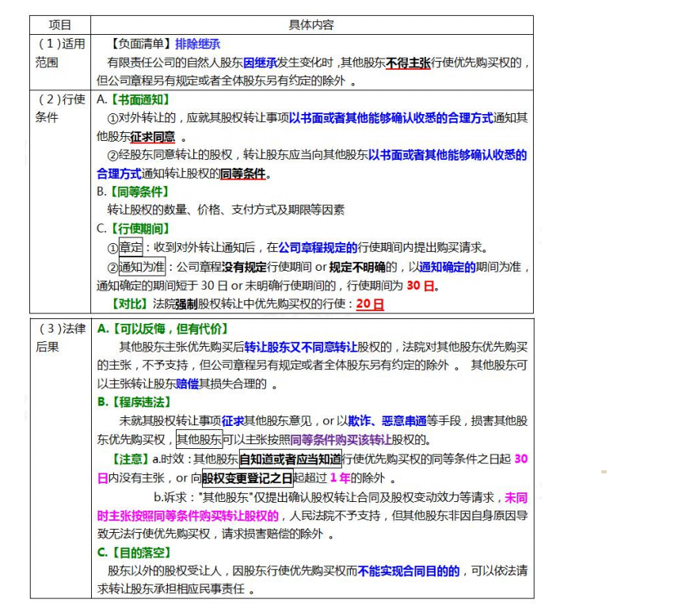Click the boxed '通知为准' label
Image resolution: width=678 pixels, height=616 pixels.
point(142,267)
